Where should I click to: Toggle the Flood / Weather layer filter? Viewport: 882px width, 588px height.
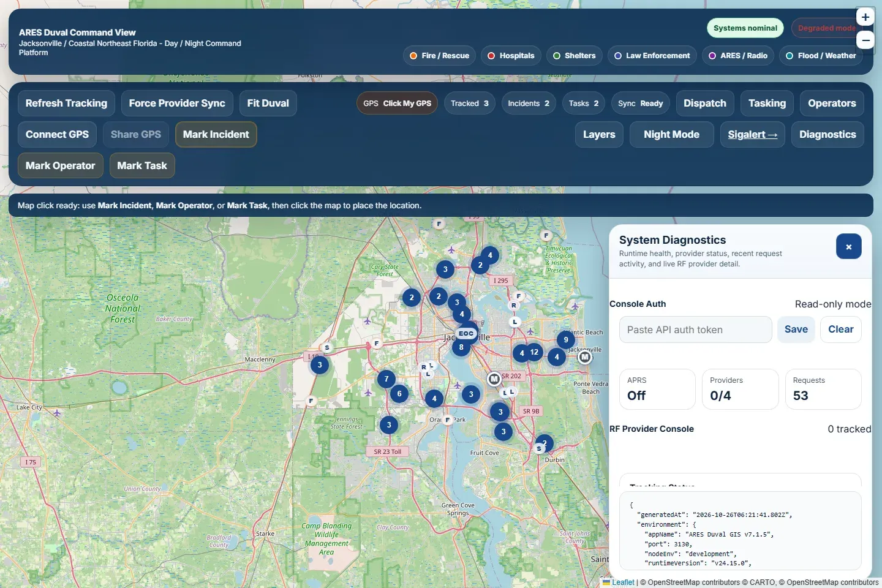tap(821, 56)
